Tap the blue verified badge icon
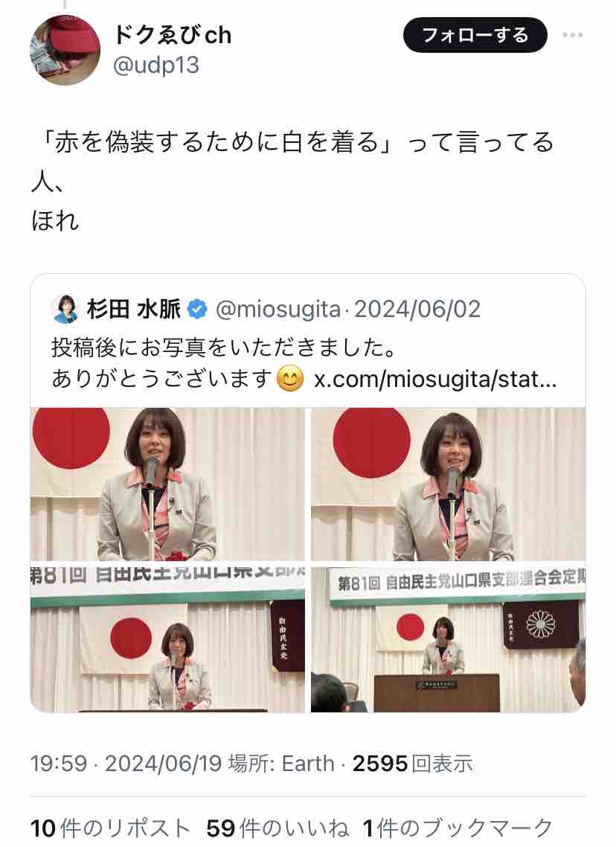The image size is (616, 847). (x=197, y=310)
